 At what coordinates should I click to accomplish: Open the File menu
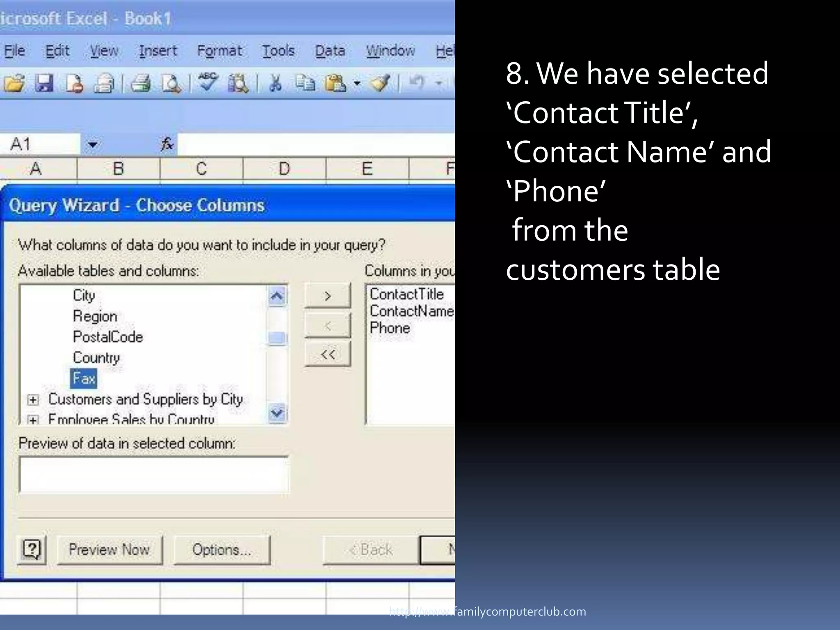coord(14,50)
